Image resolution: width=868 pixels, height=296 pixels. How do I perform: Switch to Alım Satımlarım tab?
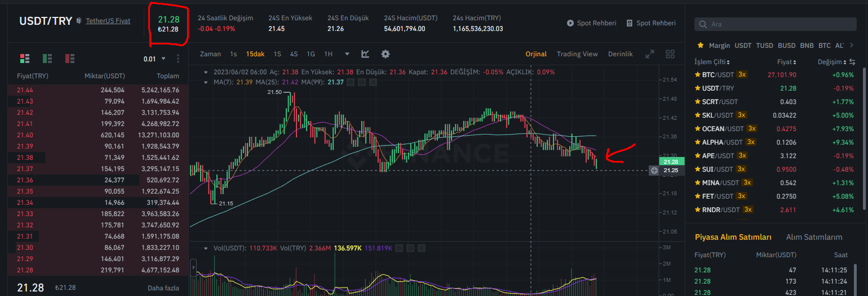click(x=814, y=237)
